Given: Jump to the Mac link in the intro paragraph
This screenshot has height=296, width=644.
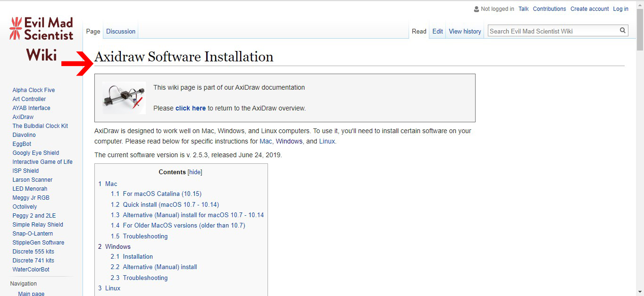Looking at the screenshot, I should [266, 141].
